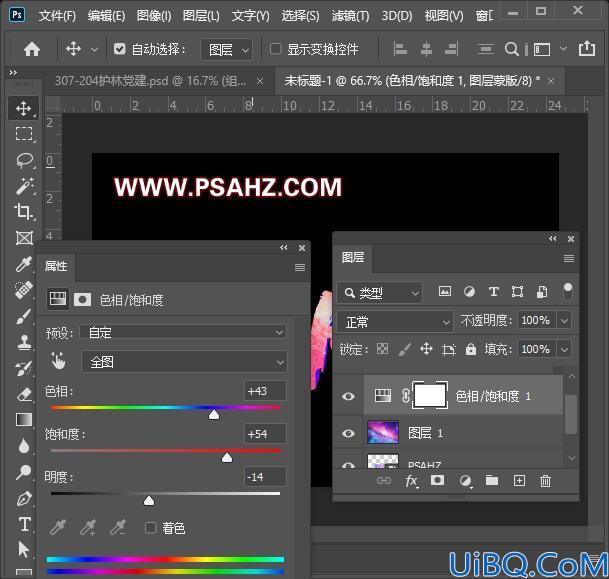
Task: Open the 图层 auto-select dropdown
Action: [x=226, y=50]
